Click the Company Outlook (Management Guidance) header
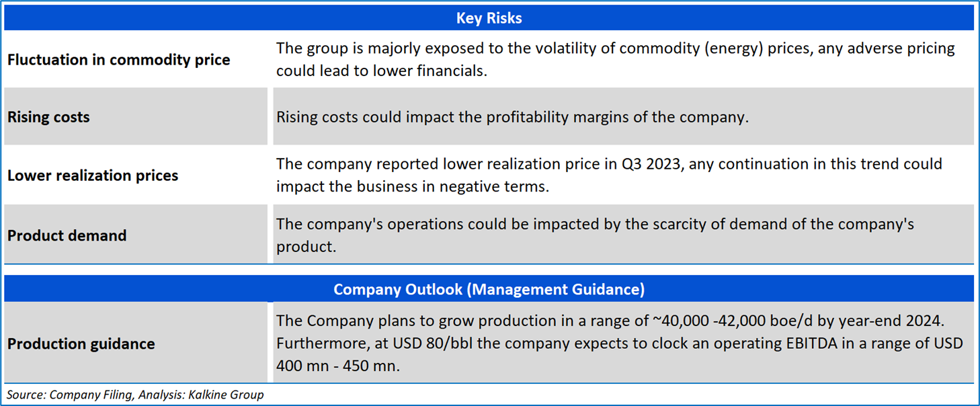Screen dimensions: 980x406 (x=489, y=290)
